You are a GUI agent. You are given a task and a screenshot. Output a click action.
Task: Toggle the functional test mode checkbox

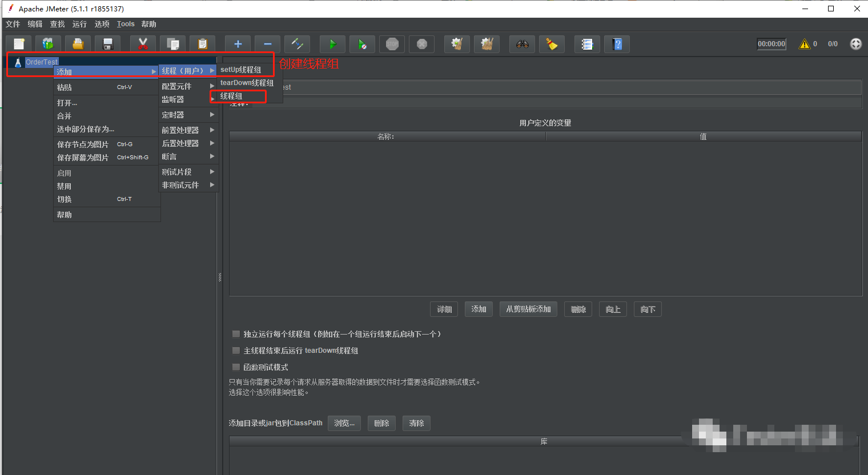(236, 367)
